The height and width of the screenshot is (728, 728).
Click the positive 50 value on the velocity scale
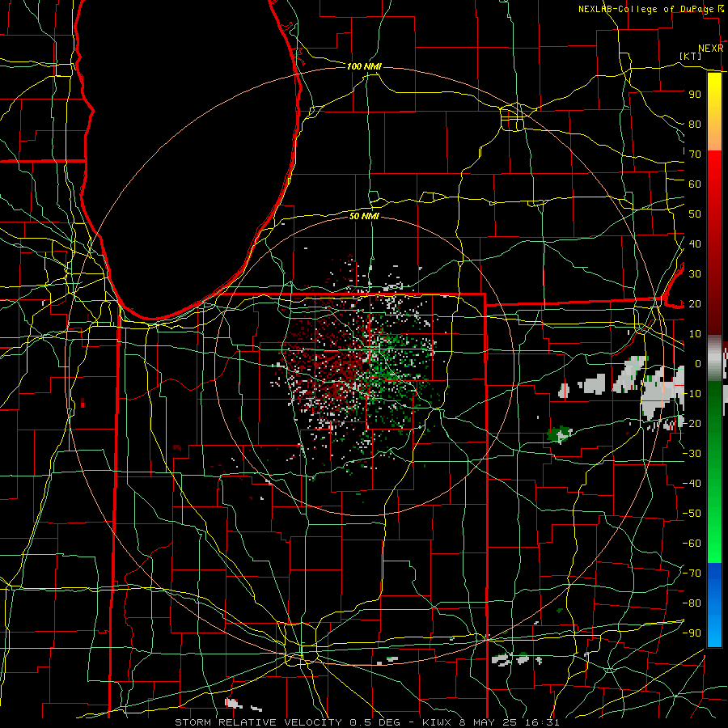[695, 214]
